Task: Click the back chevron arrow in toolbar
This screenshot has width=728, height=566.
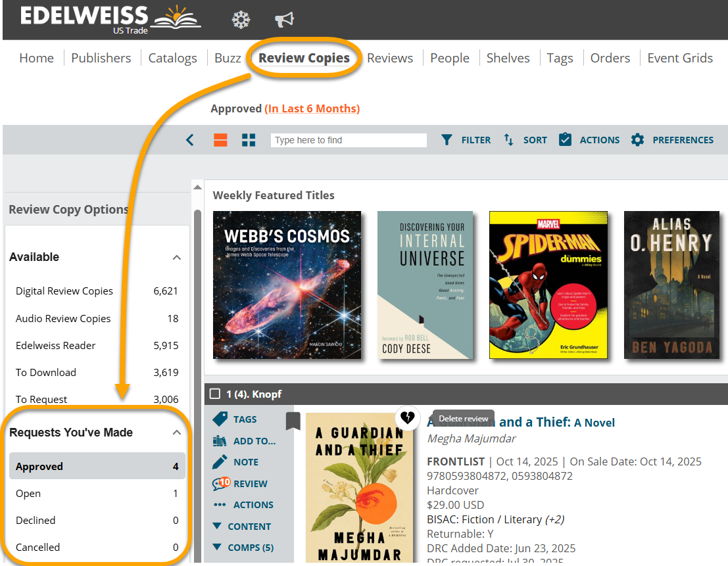Action: pyautogui.click(x=190, y=140)
